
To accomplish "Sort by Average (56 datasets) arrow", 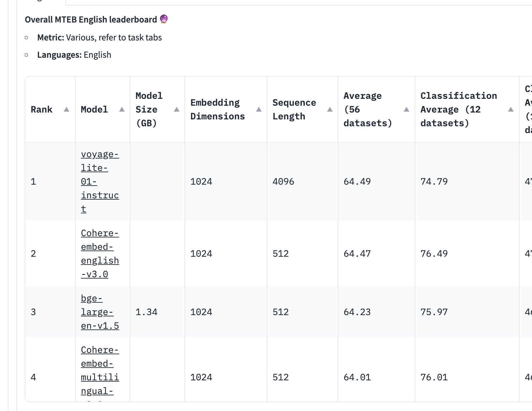I will coord(406,110).
